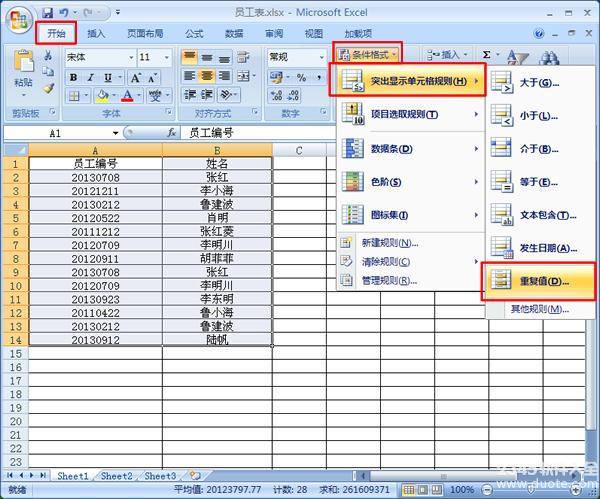The width and height of the screenshot is (600, 499).
Task: Click 其他规则 more rules
Action: [540, 309]
